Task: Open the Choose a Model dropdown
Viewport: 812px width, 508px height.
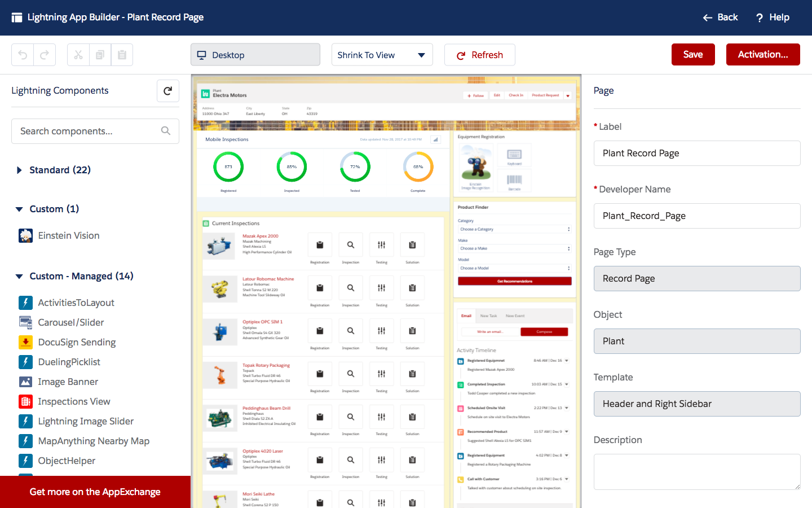Action: click(x=515, y=268)
